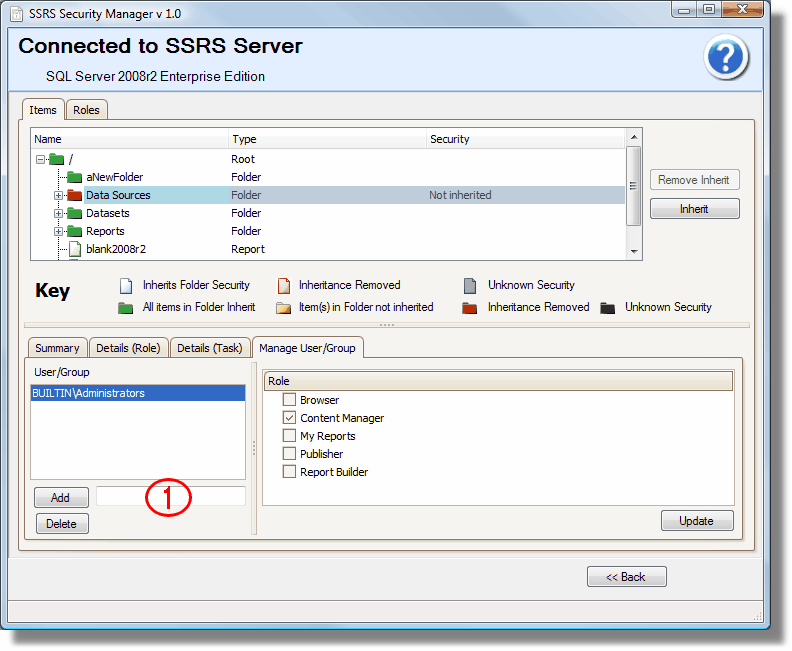Open the Summary tab

57,348
